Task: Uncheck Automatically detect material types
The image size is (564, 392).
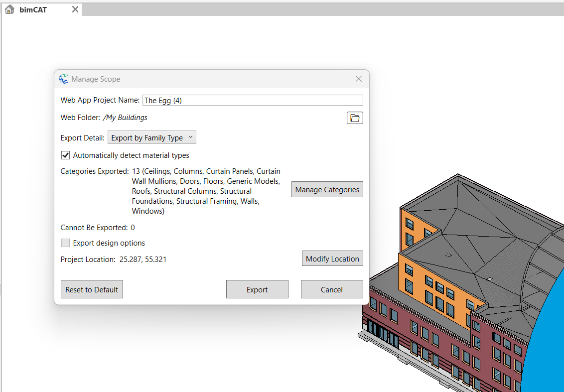Action: click(x=65, y=155)
